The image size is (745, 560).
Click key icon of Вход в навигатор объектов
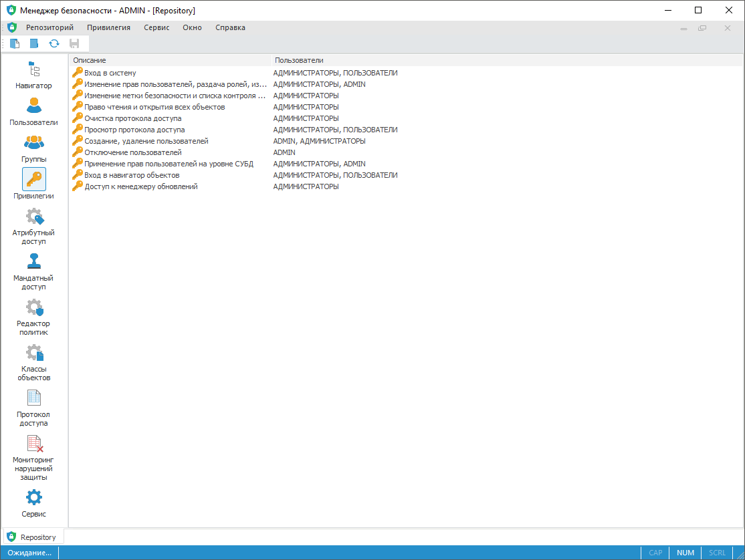point(78,175)
